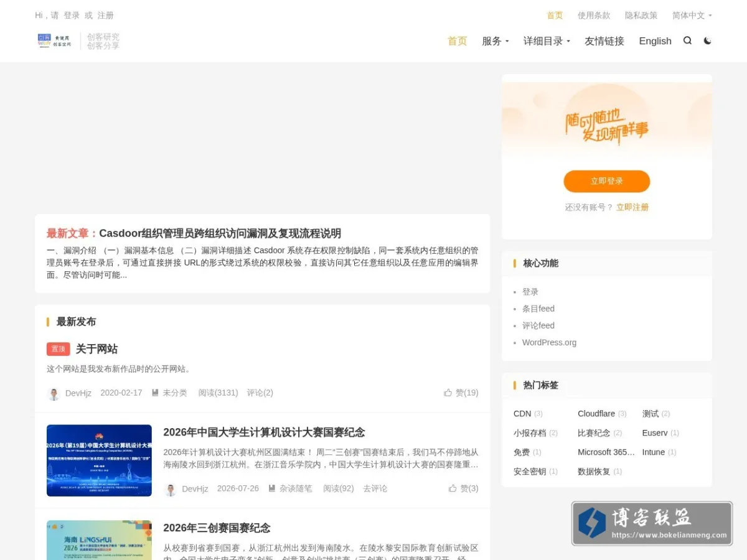Click 阅读(92) on 计算机设计大赛 post

[x=339, y=488]
